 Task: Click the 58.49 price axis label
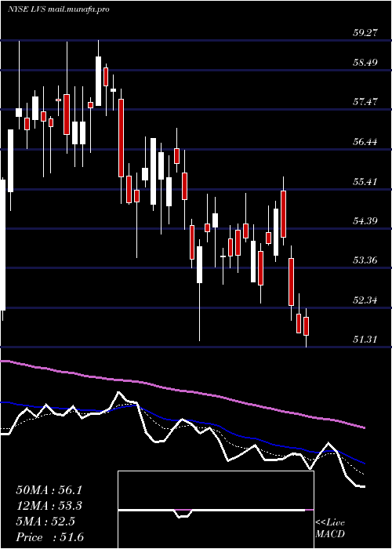pyautogui.click(x=365, y=63)
